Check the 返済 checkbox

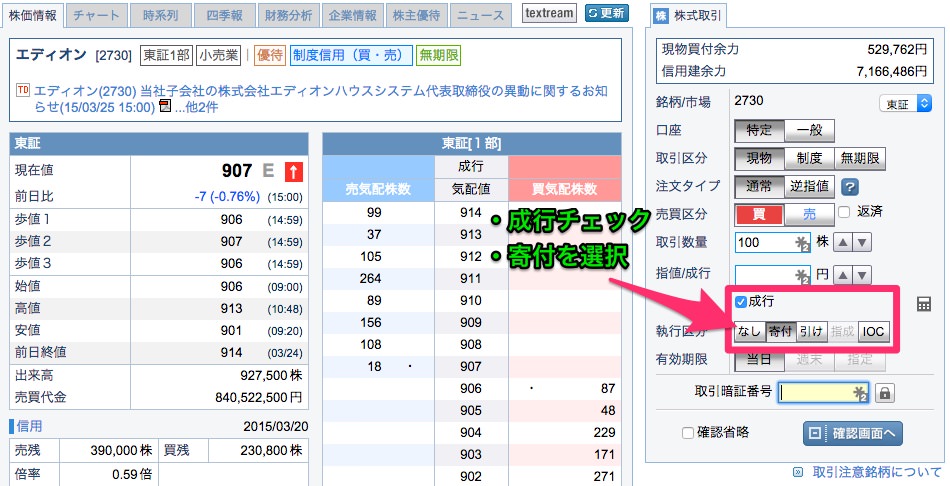coord(844,211)
